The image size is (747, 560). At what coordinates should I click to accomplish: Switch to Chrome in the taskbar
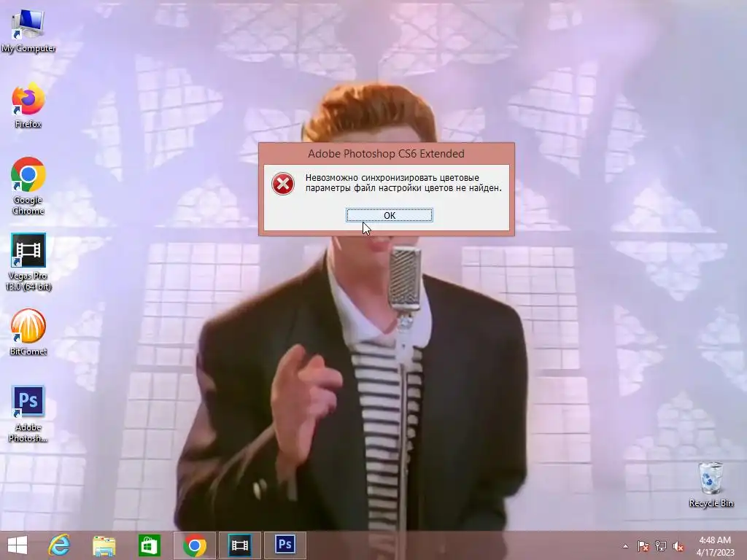click(194, 545)
